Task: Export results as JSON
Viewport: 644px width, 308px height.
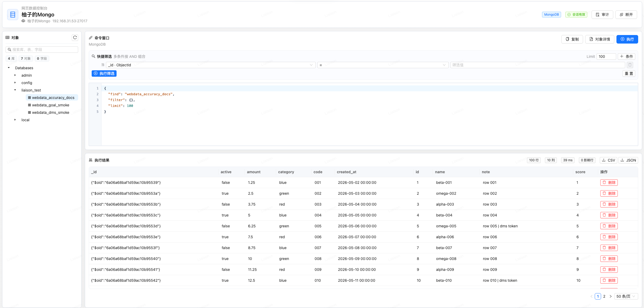Action: (x=628, y=160)
